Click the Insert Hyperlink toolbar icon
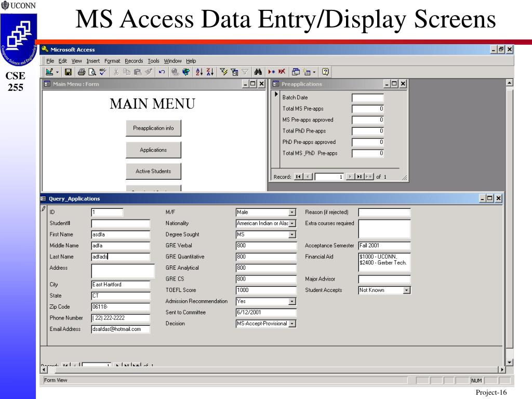 175,72
